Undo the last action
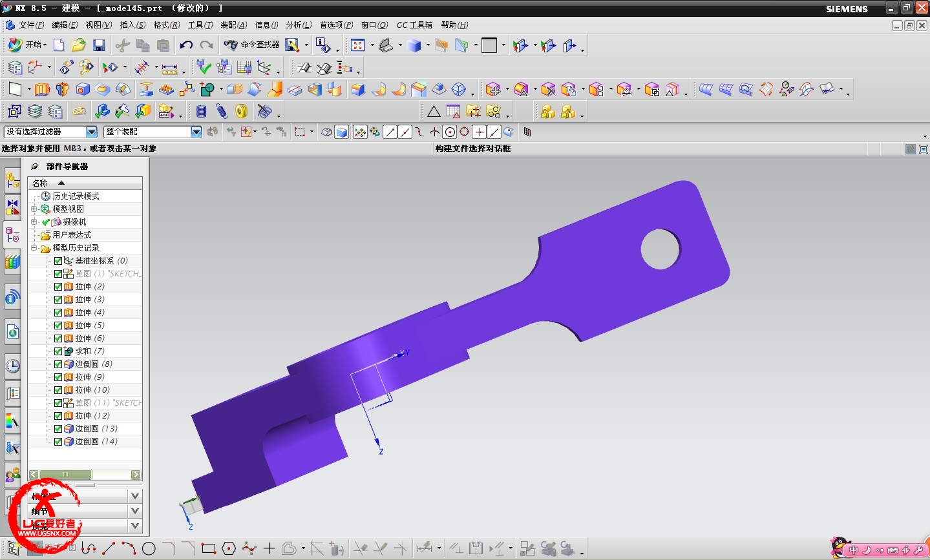 [x=186, y=45]
